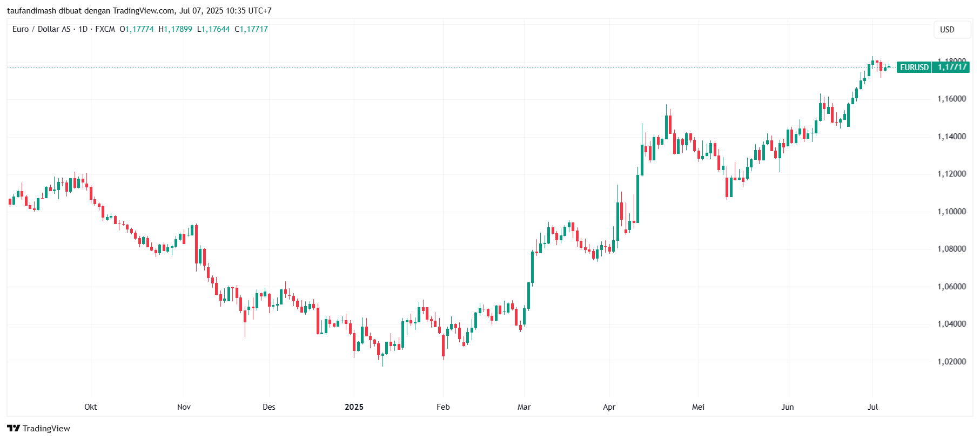Click the EURUSD symbol price label

tap(914, 67)
